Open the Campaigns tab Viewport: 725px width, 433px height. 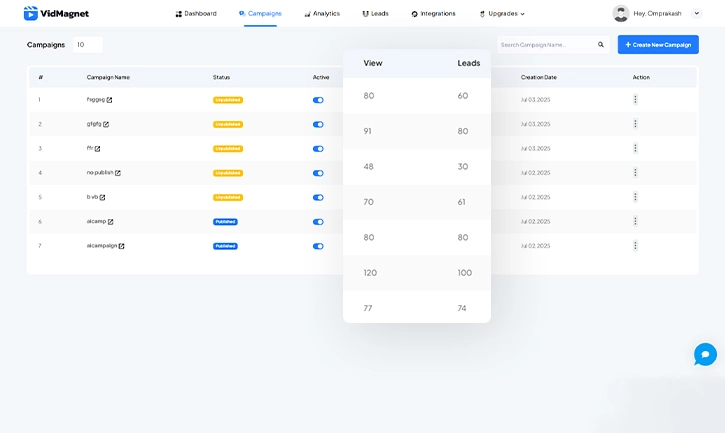point(260,13)
